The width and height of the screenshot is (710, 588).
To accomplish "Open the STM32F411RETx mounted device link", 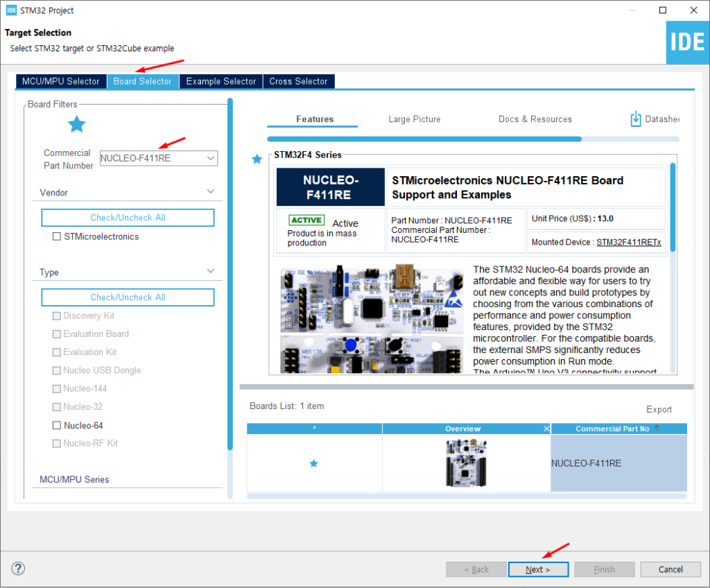I will pos(628,242).
